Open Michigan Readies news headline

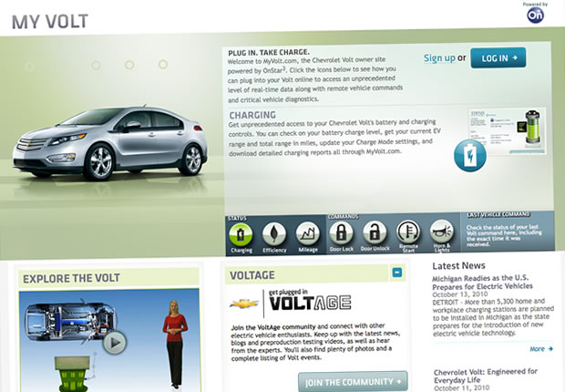point(482,282)
